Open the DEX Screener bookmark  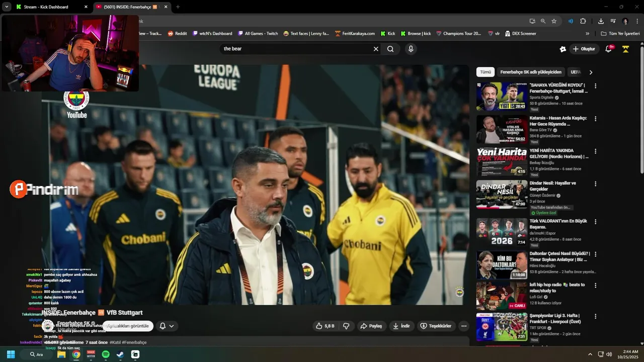(x=520, y=34)
